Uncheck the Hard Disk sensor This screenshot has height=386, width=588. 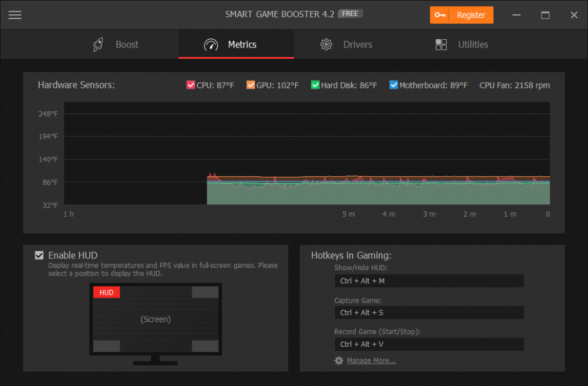(x=315, y=85)
